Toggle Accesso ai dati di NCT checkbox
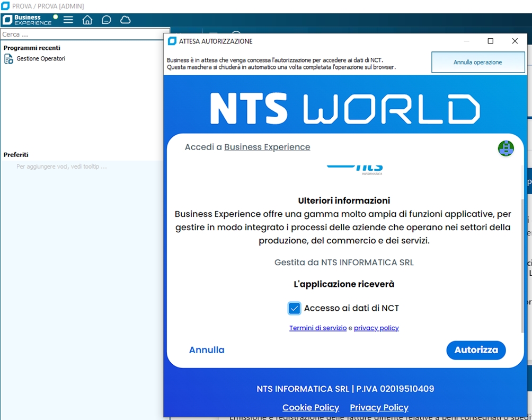Viewport: 532px width, 420px height. [294, 308]
